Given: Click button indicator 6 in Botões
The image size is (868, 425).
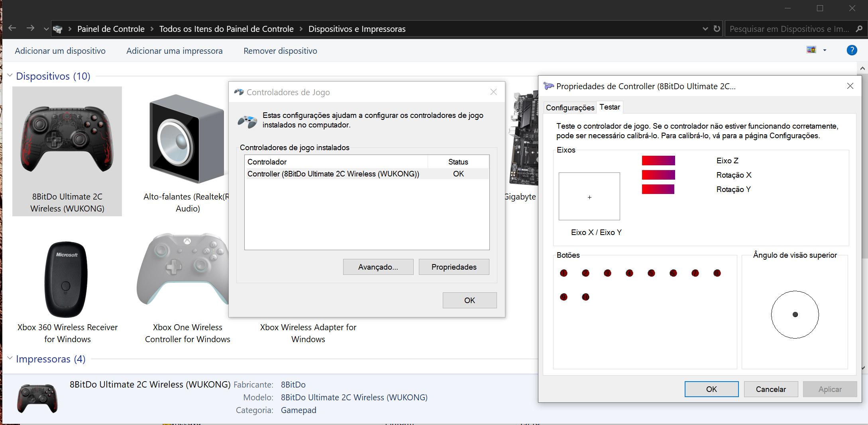Looking at the screenshot, I should pyautogui.click(x=673, y=273).
